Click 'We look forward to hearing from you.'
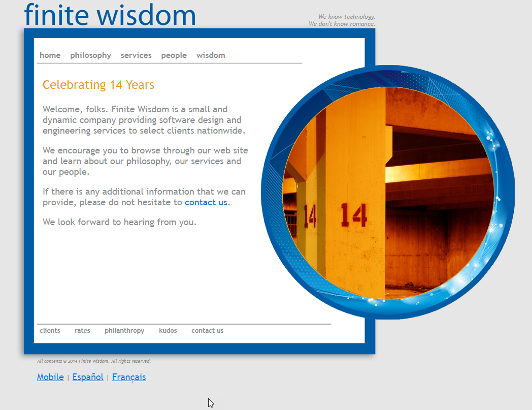 click(x=119, y=222)
